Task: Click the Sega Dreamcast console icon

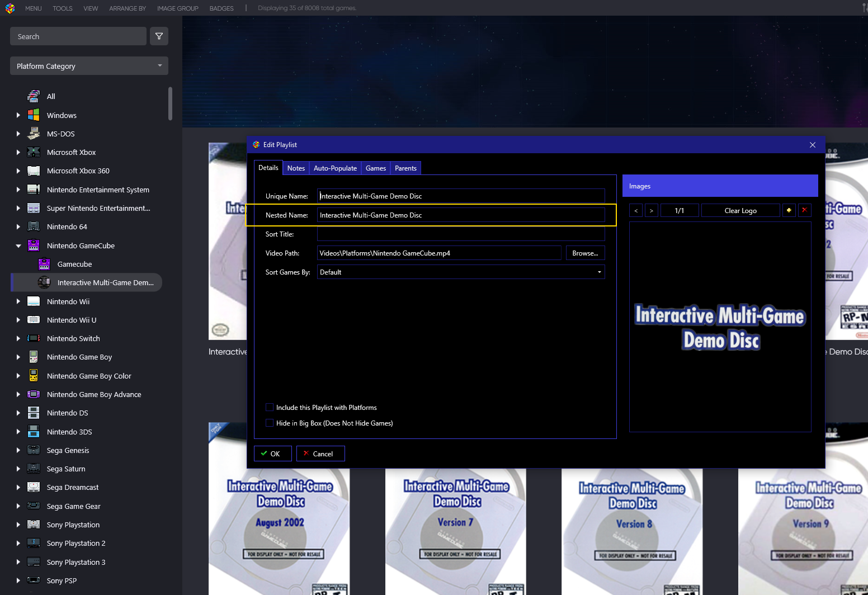Action: point(34,487)
